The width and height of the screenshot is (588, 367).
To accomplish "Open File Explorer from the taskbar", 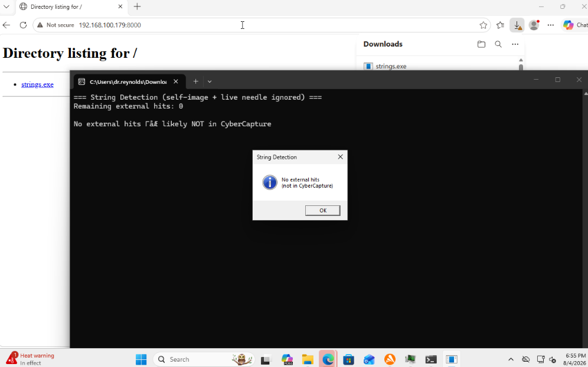I will [308, 359].
